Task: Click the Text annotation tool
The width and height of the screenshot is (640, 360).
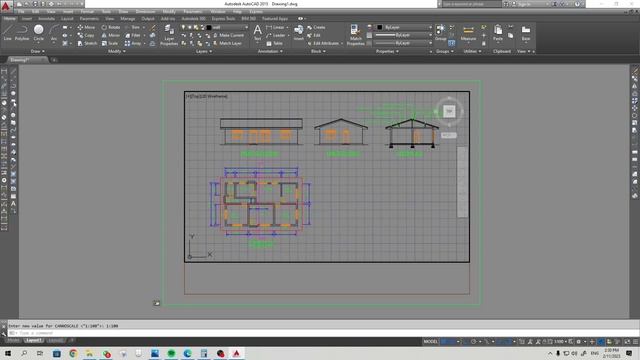Action: pyautogui.click(x=258, y=33)
